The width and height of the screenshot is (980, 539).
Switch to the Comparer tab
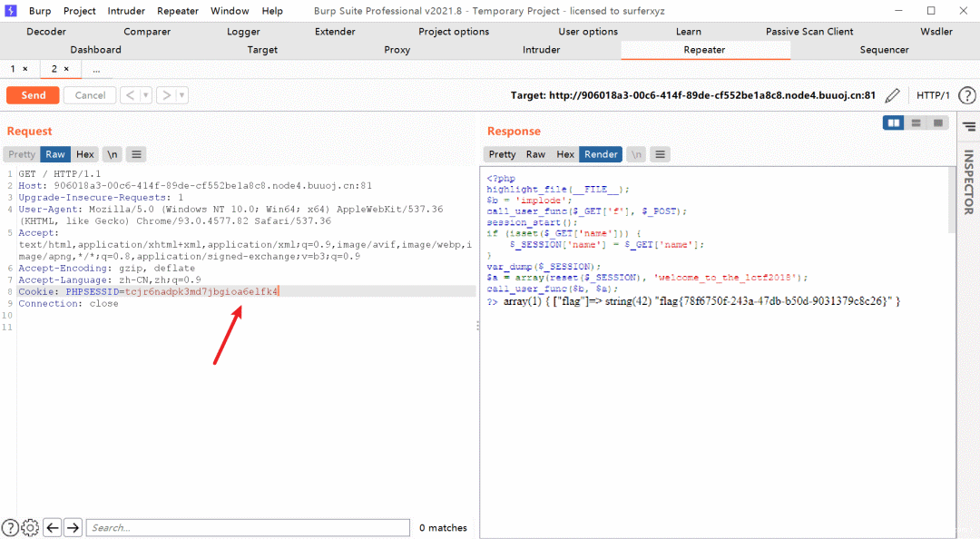147,31
